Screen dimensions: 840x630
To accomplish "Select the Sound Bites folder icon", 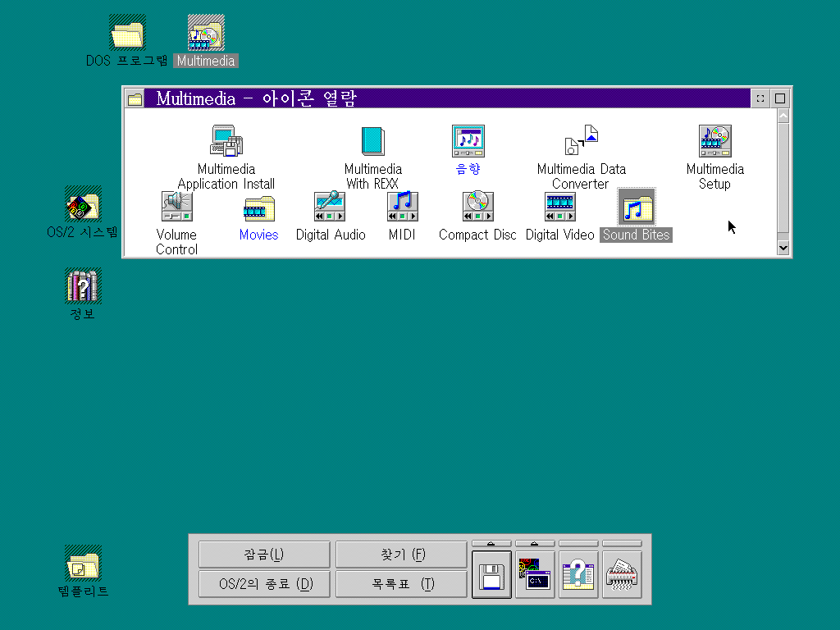I will (637, 208).
